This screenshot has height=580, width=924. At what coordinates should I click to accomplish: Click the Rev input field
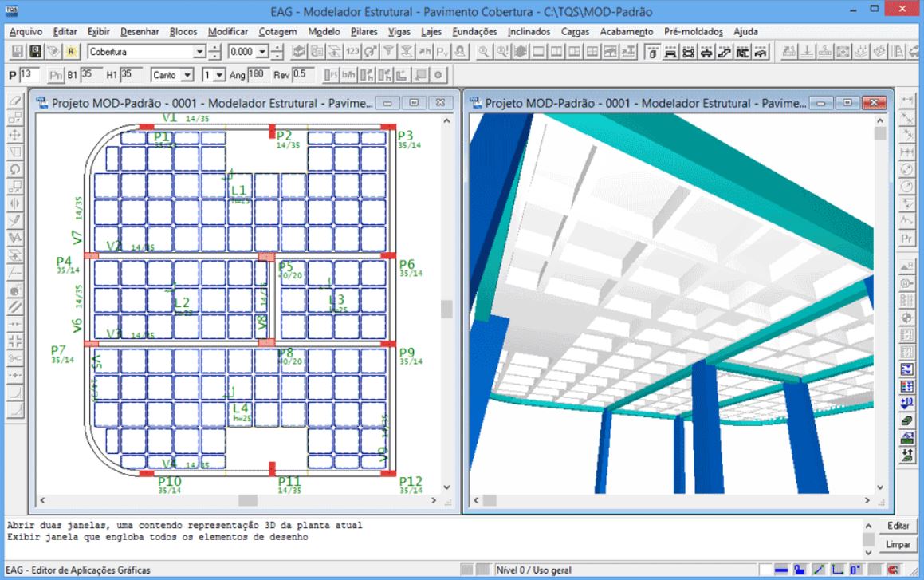pyautogui.click(x=299, y=74)
